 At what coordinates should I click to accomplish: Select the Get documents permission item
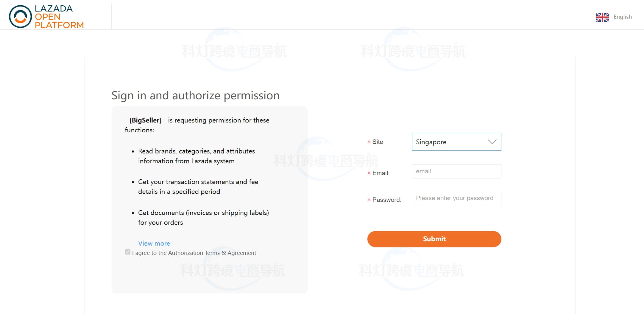(x=203, y=217)
